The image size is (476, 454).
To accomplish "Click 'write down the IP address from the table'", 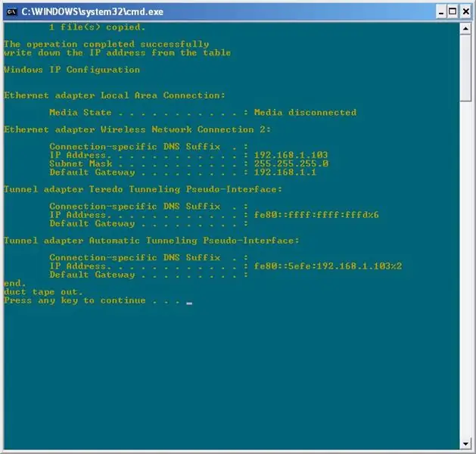I will click(117, 53).
